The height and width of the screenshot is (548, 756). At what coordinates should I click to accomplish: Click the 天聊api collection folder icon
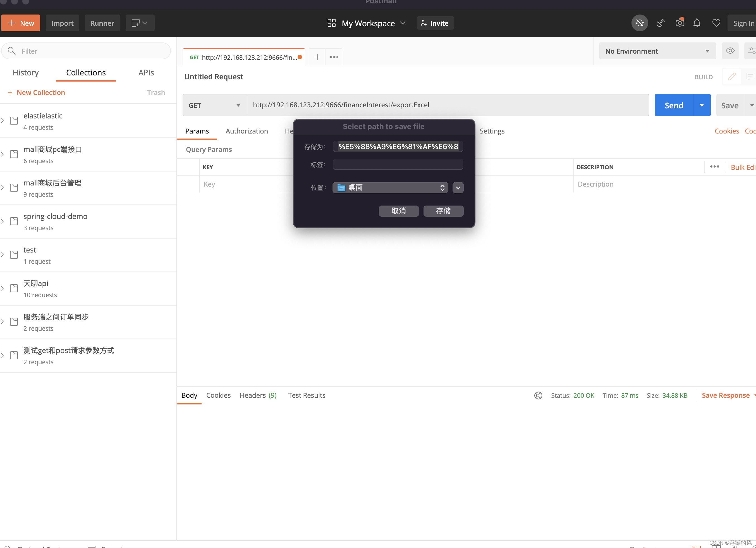14,288
